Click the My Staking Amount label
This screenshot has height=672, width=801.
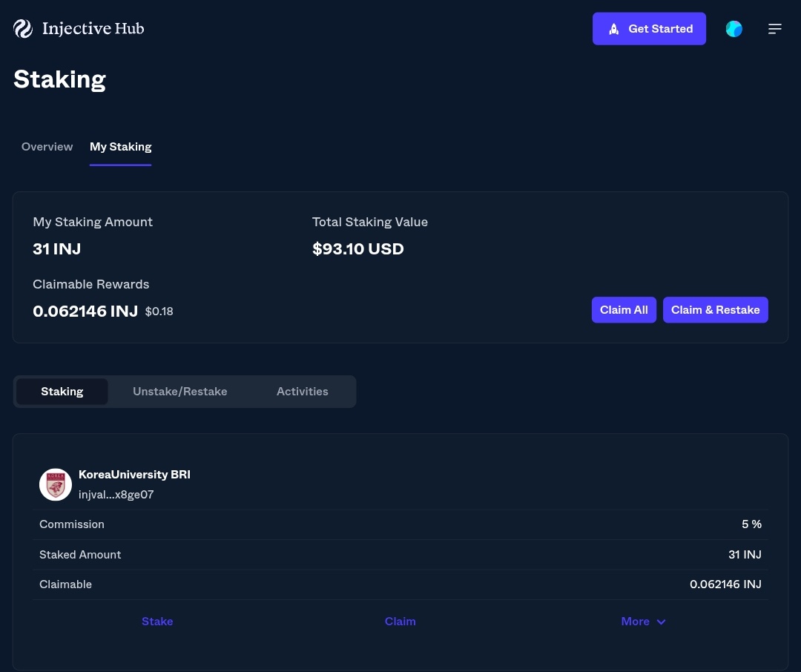[x=93, y=222]
